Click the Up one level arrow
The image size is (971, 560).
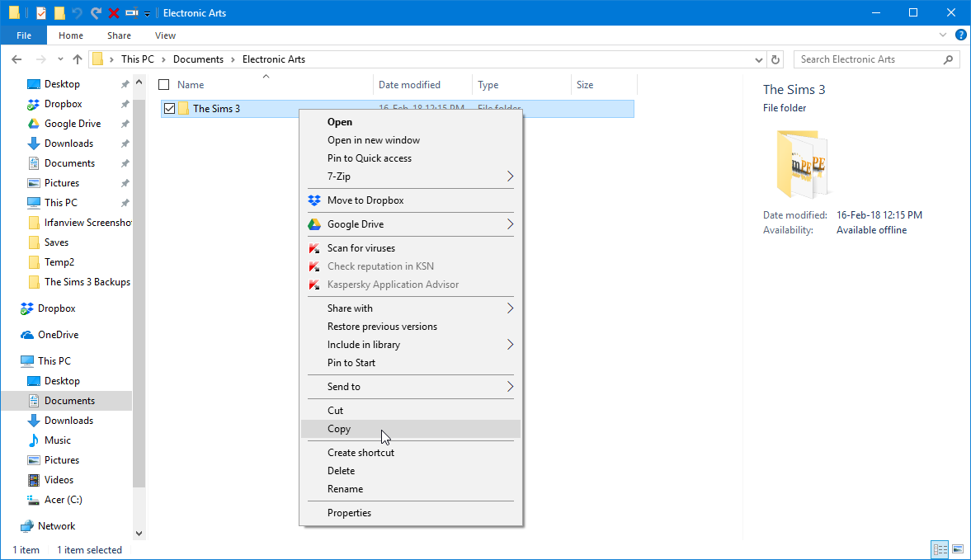(x=78, y=59)
